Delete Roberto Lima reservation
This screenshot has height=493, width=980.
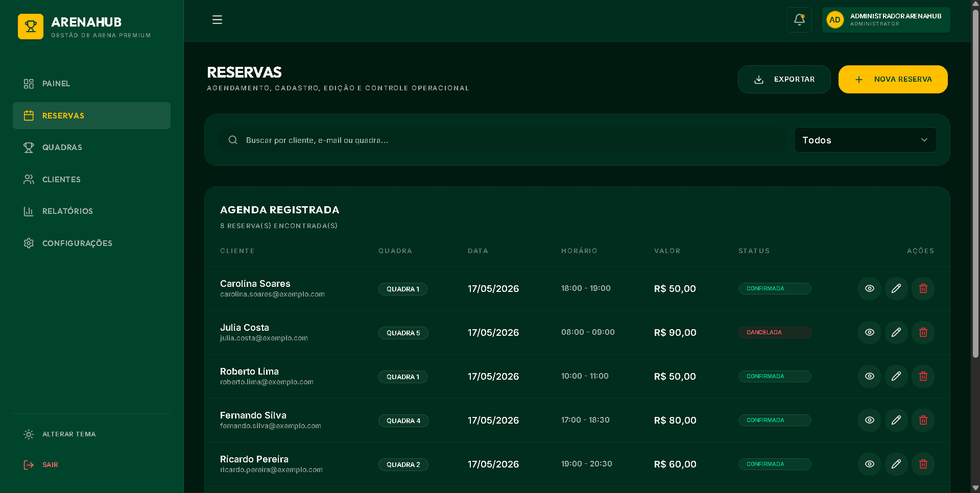click(x=923, y=376)
